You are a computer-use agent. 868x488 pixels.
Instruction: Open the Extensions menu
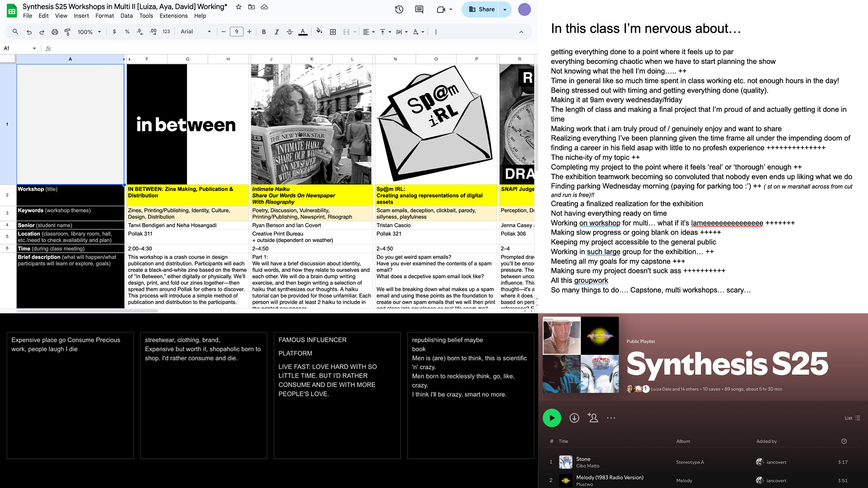173,16
